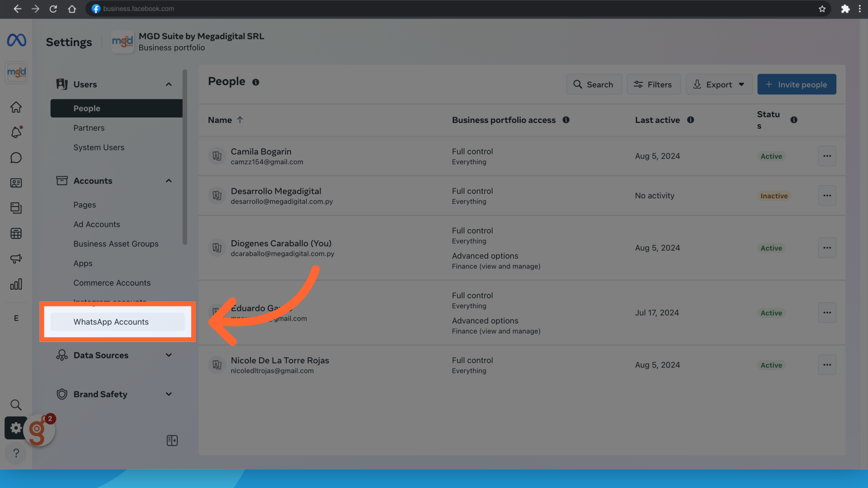Image resolution: width=868 pixels, height=488 pixels.
Task: Click the Invite people button
Action: [x=797, y=84]
